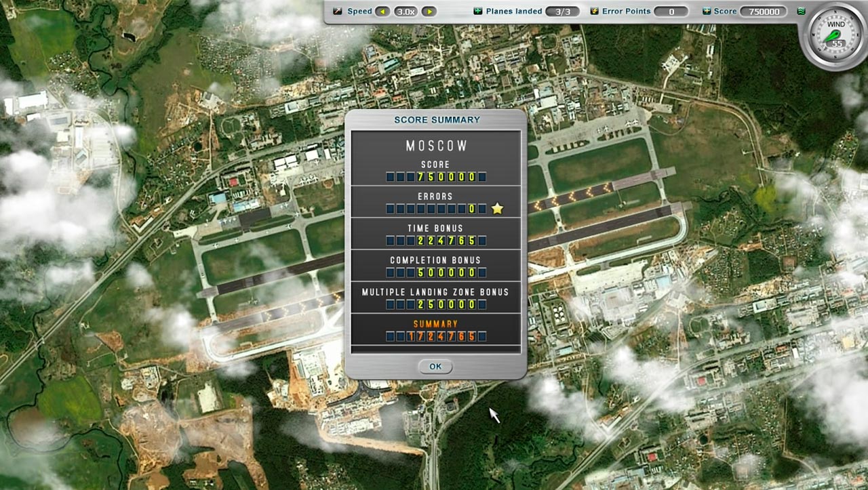The width and height of the screenshot is (868, 490).
Task: Increase game speed with right arrow
Action: point(429,12)
